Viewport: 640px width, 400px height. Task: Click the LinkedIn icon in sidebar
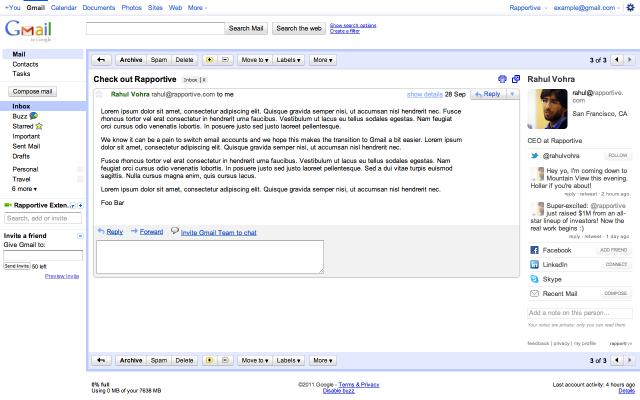pos(534,264)
